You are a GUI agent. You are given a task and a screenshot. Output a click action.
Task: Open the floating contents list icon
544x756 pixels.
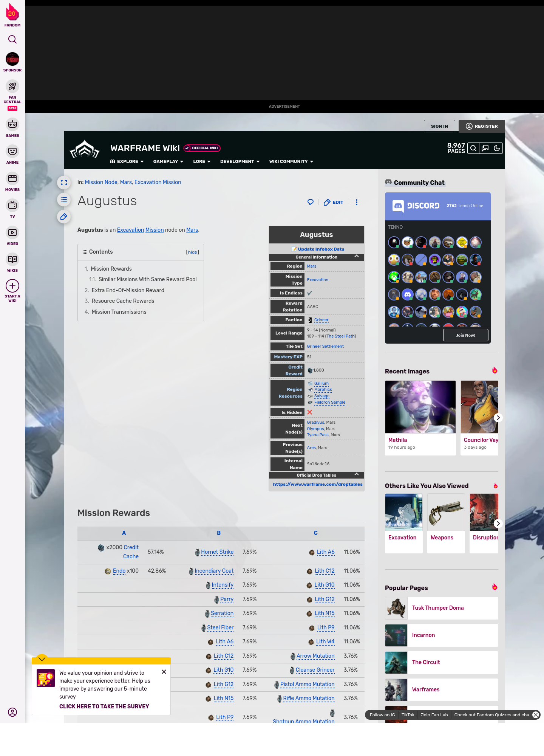pos(64,200)
